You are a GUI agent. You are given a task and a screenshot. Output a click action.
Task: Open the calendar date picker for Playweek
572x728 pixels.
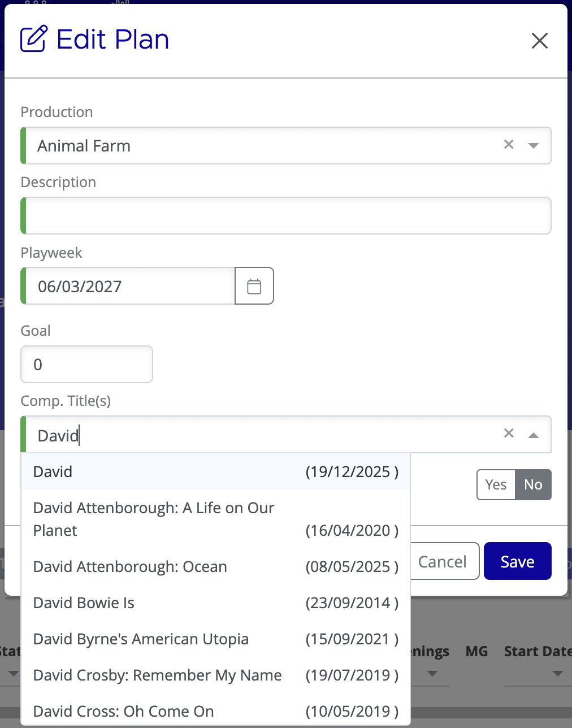click(x=254, y=285)
